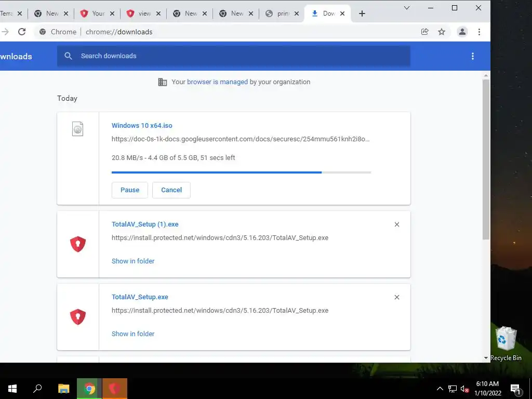Image resolution: width=532 pixels, height=399 pixels.
Task: Click the managed organization building icon
Action: 163,82
